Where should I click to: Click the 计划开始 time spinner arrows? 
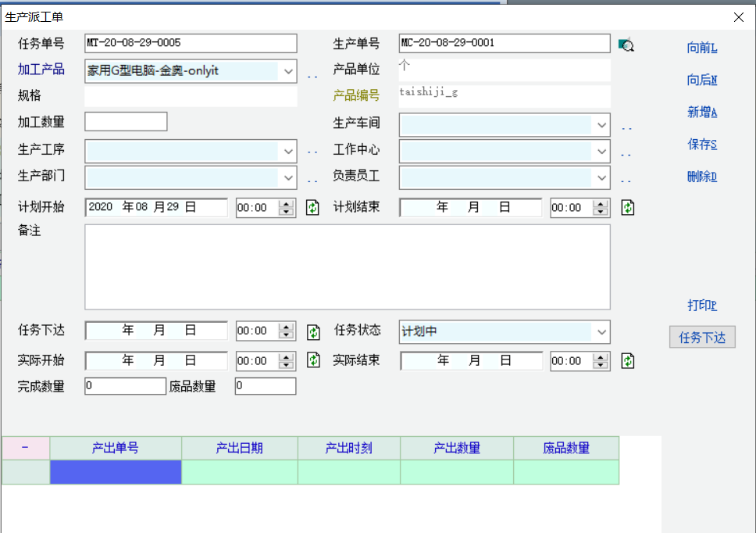click(286, 208)
